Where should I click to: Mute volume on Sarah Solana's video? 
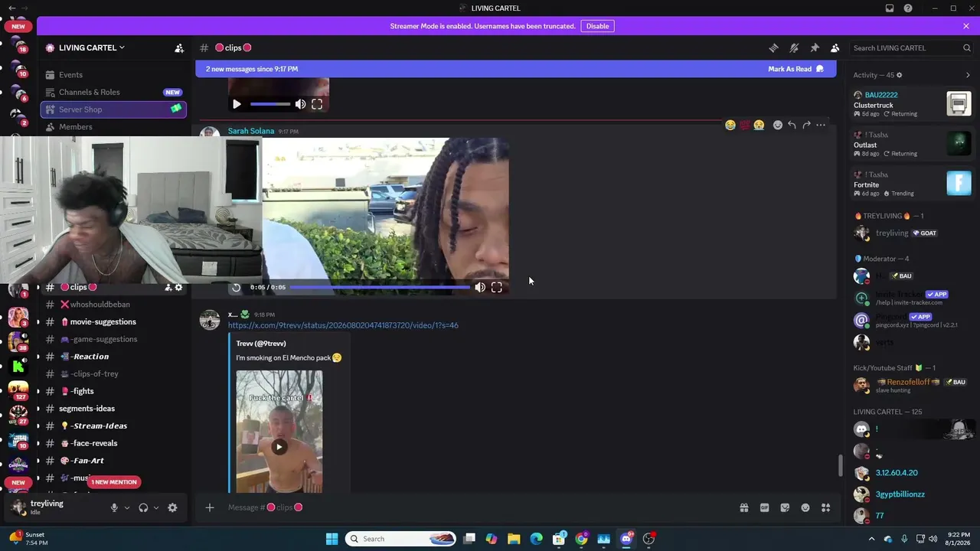coord(480,288)
